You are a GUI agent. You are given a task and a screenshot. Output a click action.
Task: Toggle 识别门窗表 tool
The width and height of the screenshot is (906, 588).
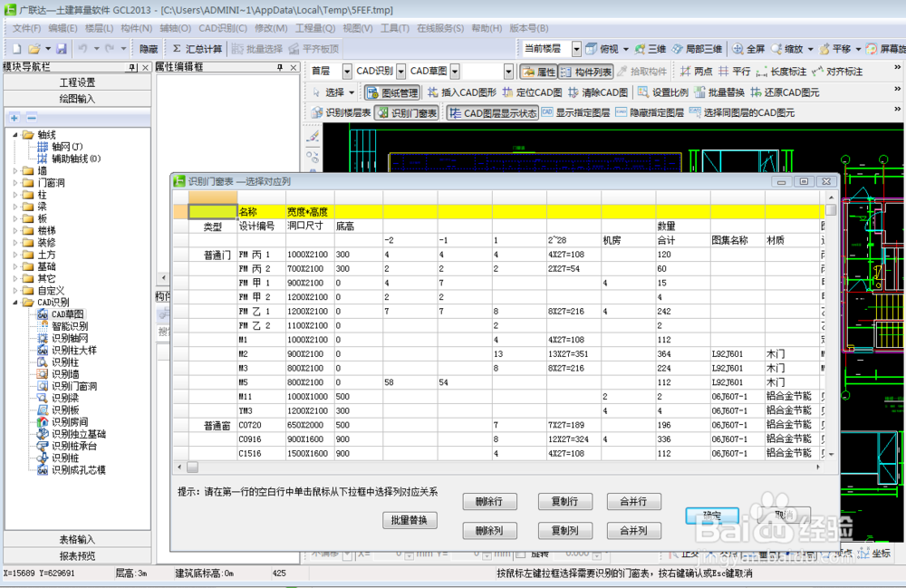point(407,112)
